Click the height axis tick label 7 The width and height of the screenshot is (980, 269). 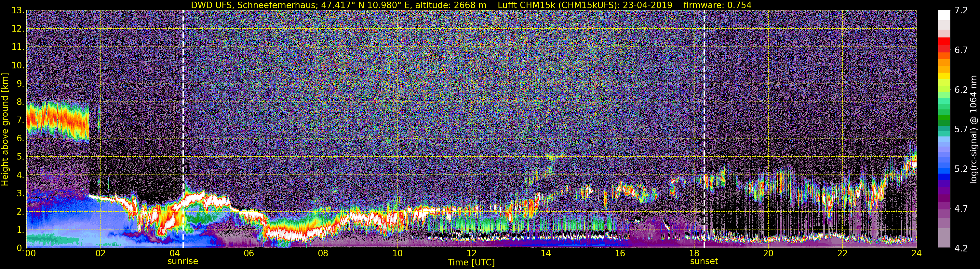[x=20, y=120]
